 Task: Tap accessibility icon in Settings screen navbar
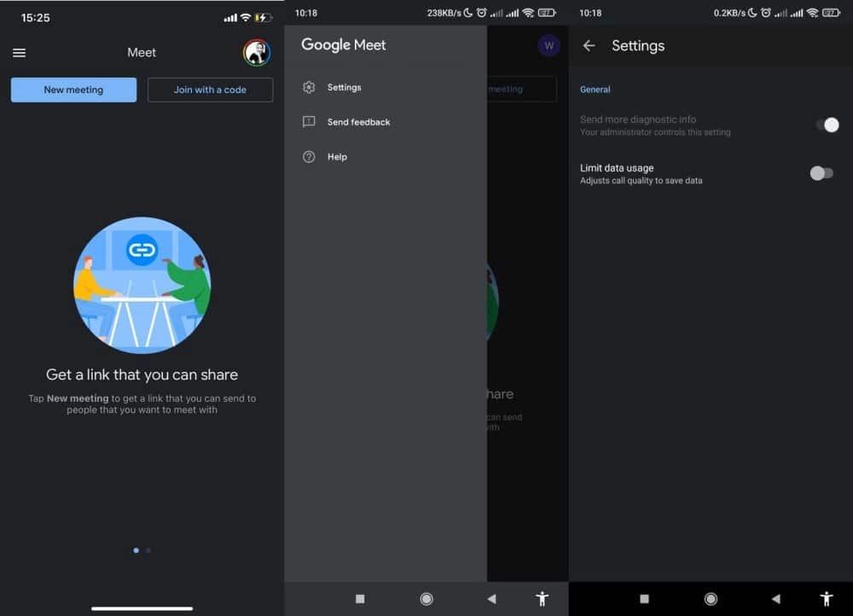pyautogui.click(x=827, y=599)
